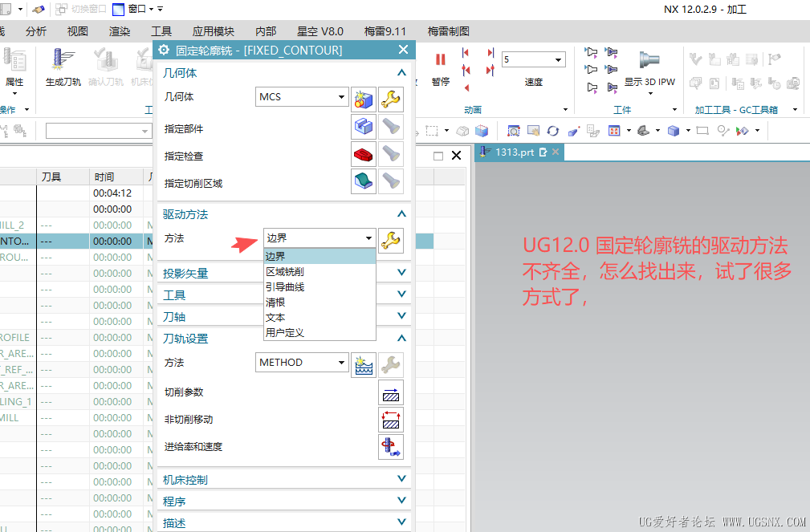This screenshot has height=532, width=810.
Task: Open 非切削移动 non-cutting moves icon
Action: click(390, 420)
